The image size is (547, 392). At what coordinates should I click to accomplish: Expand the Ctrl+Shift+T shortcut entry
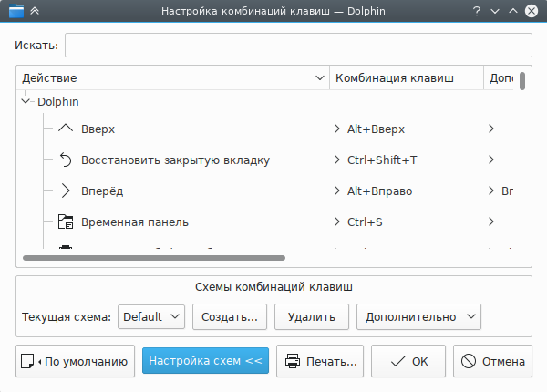[x=338, y=160]
